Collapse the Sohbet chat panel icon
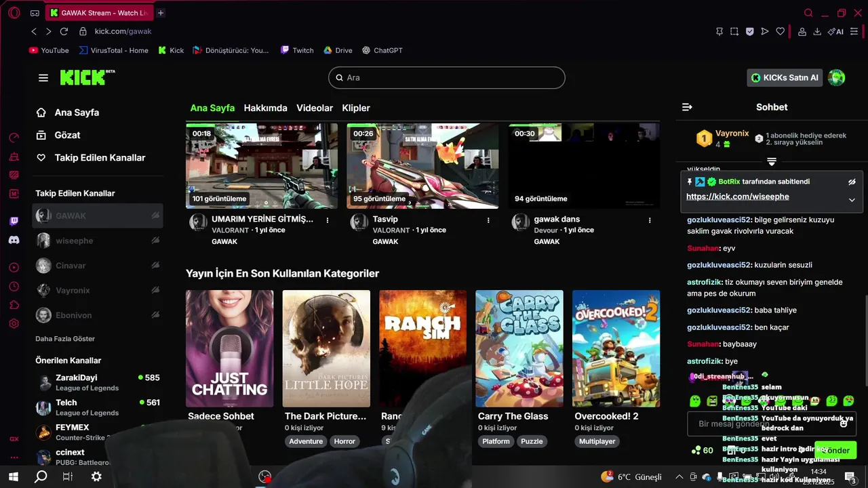 pyautogui.click(x=687, y=107)
